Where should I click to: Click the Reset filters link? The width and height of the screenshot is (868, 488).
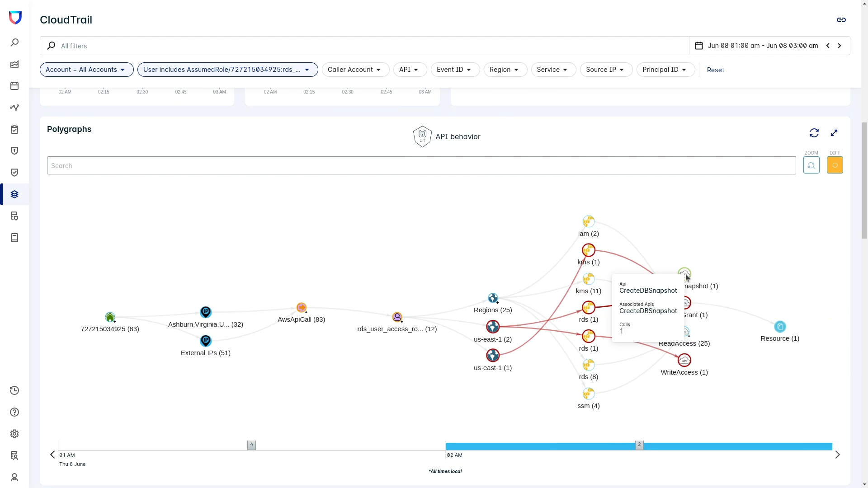[715, 70]
